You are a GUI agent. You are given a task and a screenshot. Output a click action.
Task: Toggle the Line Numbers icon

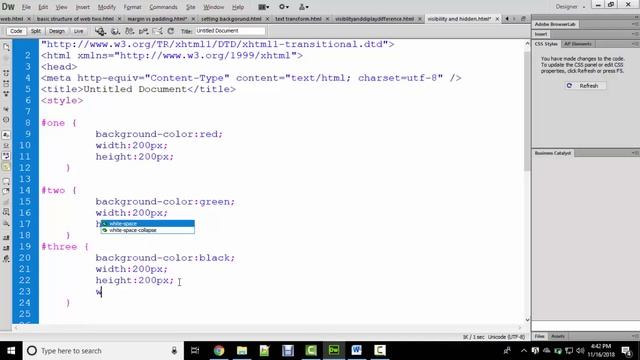6,135
